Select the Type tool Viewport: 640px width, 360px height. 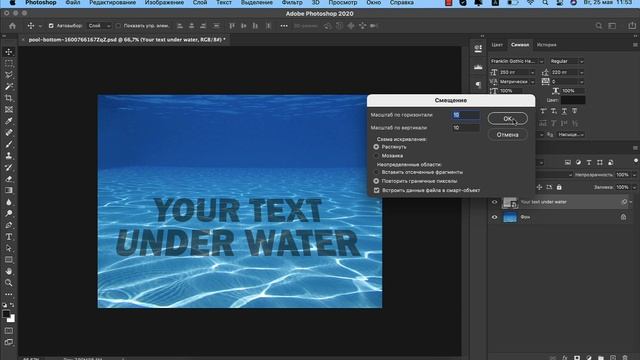tap(9, 237)
